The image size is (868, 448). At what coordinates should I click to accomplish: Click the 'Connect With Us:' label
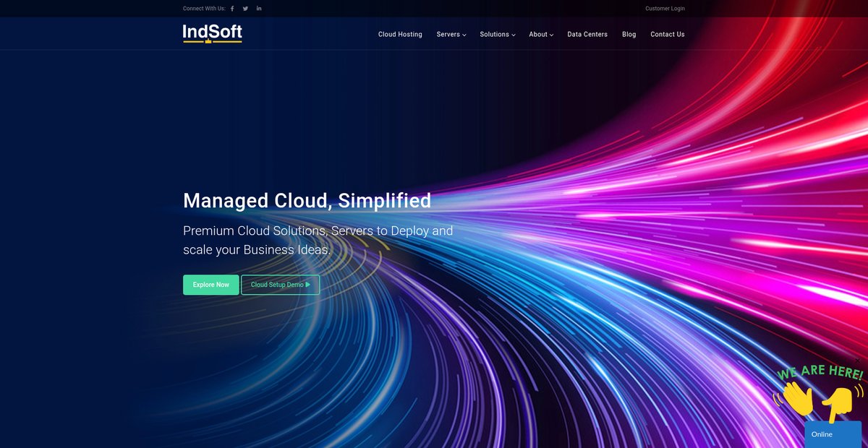(204, 9)
